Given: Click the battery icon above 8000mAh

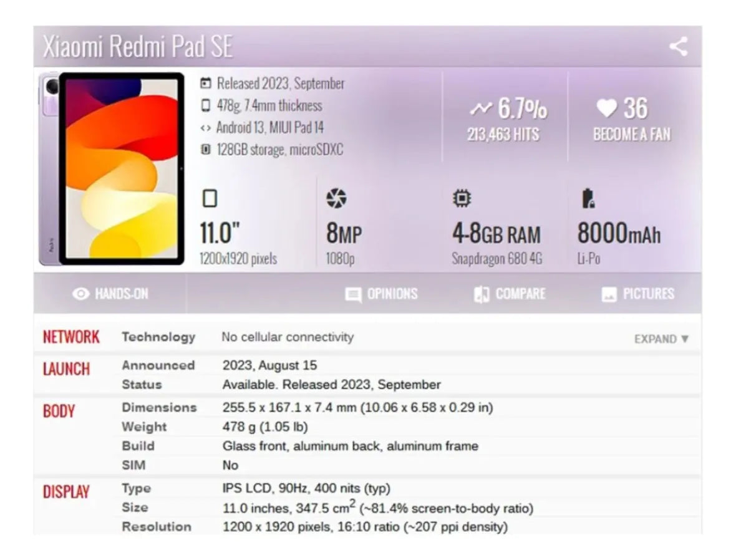Looking at the screenshot, I should (588, 199).
